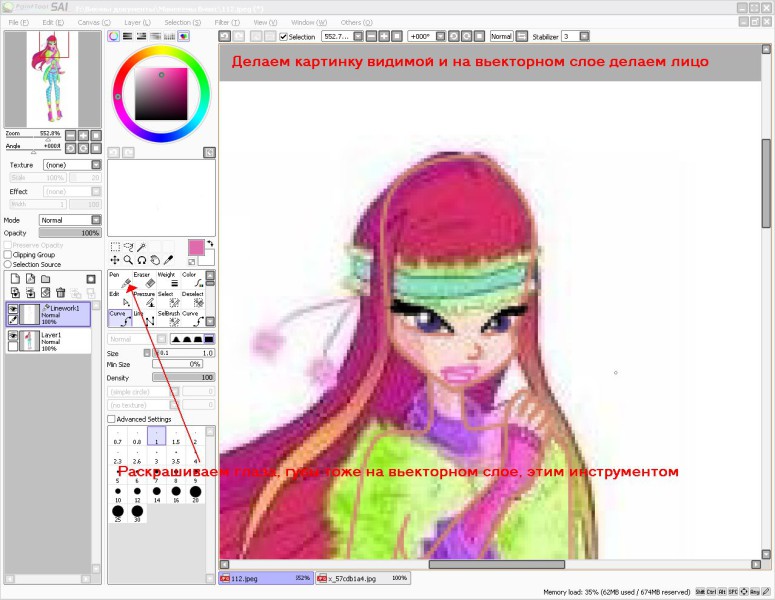Click navigator zoom-out minus button
Viewport: 775px width, 600px height.
click(x=71, y=135)
